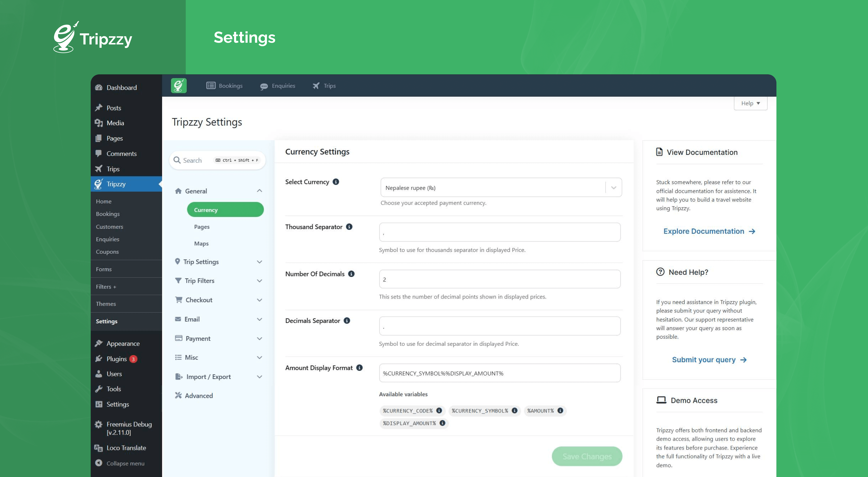Click into the Thousand Separator field

tap(500, 232)
